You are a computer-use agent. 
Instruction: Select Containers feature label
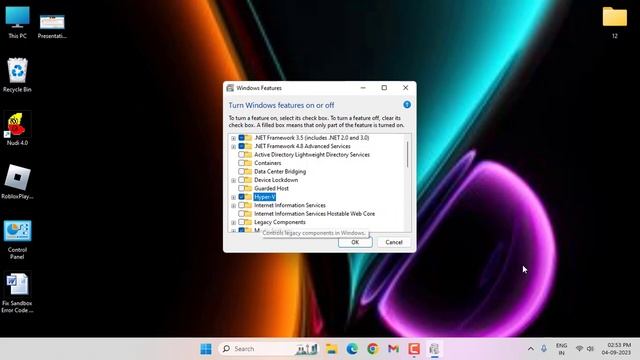[268, 163]
